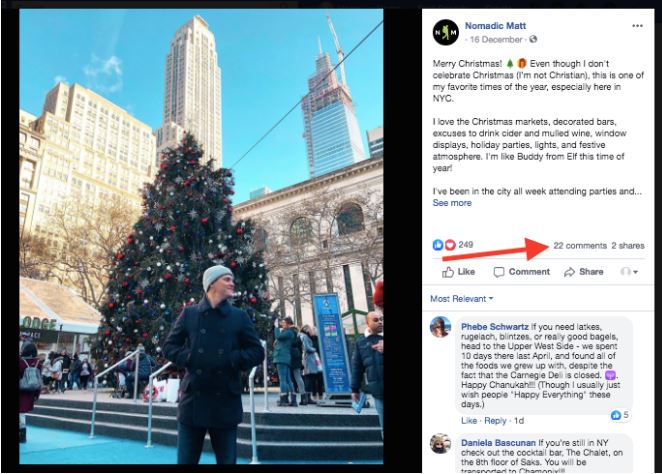
Task: Click Daniela Bascunan profile picture
Action: coord(440,444)
